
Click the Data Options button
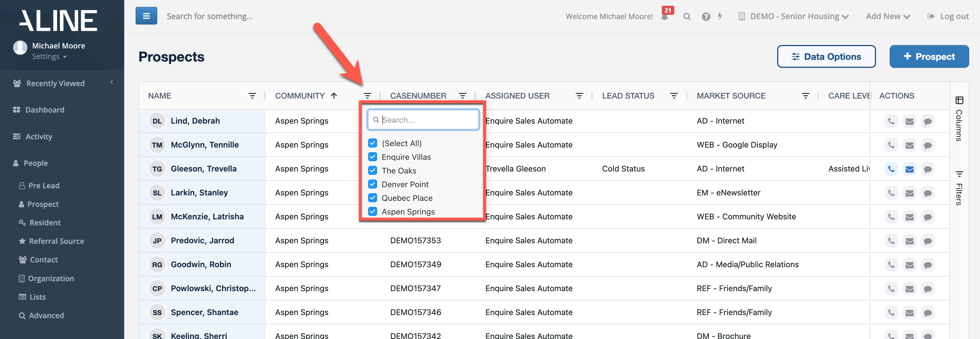coord(826,57)
